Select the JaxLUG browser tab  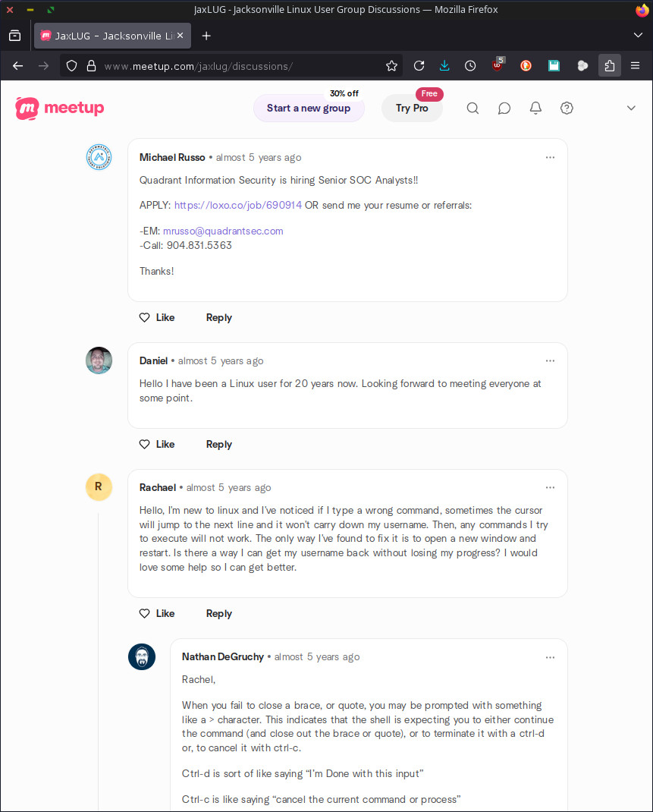(106, 36)
